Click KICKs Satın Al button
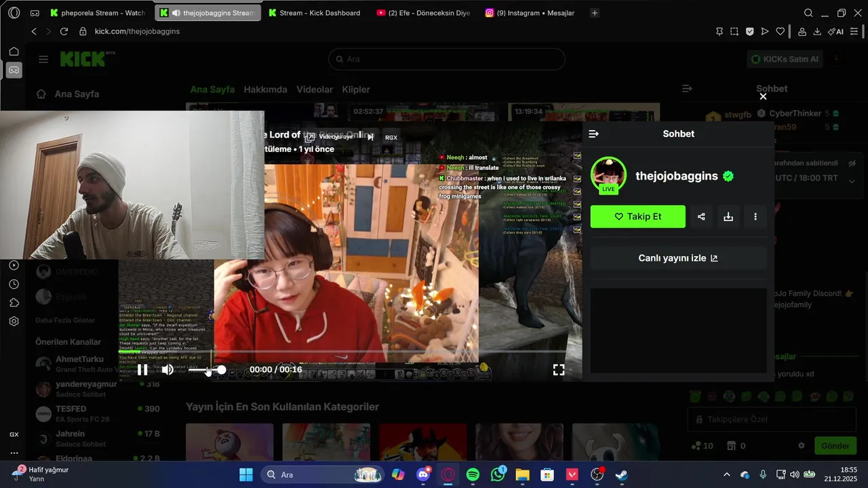Viewport: 868px width, 488px height. (785, 59)
